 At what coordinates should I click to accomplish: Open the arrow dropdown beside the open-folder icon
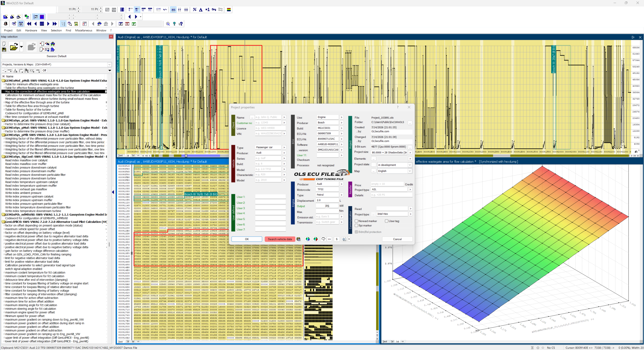(x=21, y=47)
